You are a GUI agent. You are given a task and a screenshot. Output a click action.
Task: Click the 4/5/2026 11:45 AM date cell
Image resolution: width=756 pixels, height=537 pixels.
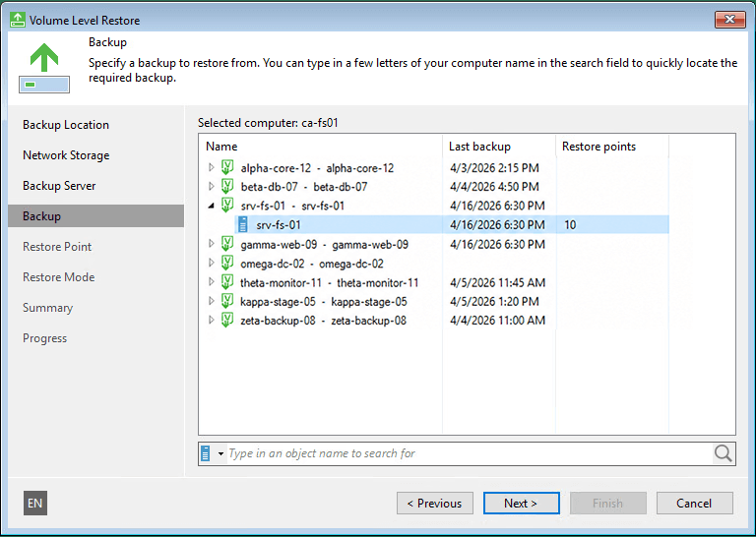pyautogui.click(x=497, y=282)
